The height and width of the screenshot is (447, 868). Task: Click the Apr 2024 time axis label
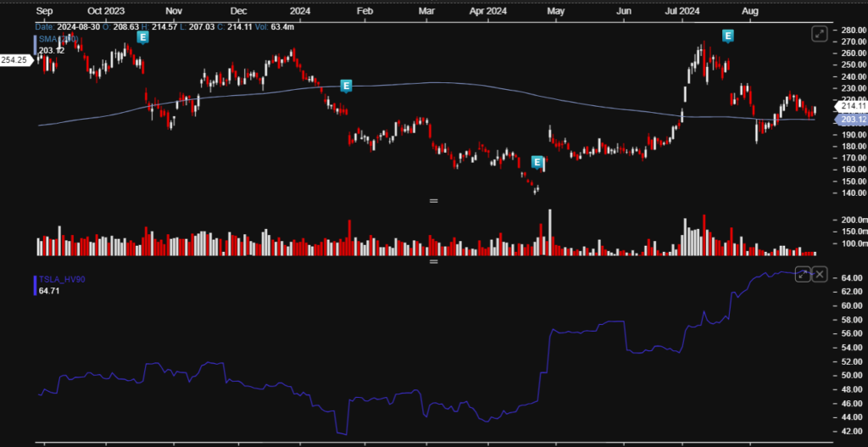[x=487, y=11]
